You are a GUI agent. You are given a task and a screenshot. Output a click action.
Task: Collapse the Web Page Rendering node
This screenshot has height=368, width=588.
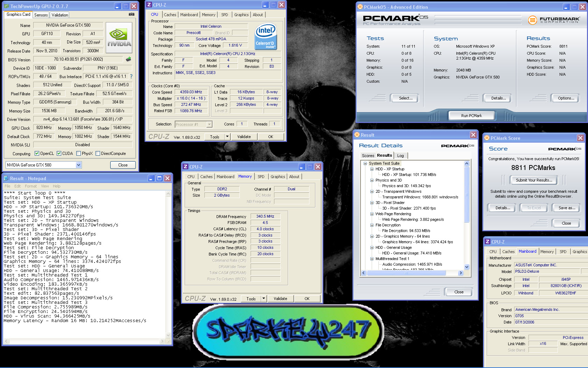(x=372, y=214)
